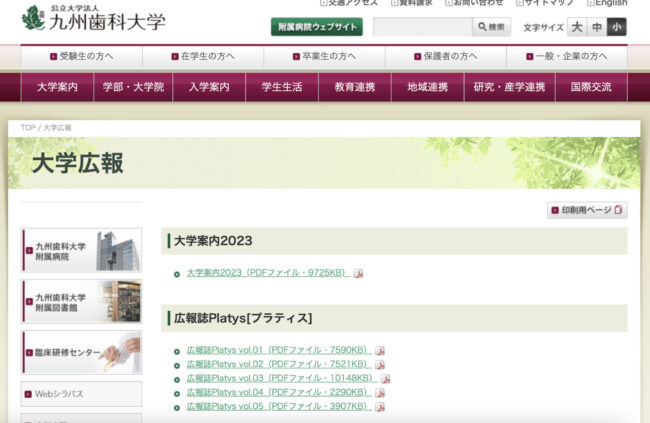This screenshot has width=650, height=423.
Task: Set text size to 小 (small)
Action: tap(617, 27)
